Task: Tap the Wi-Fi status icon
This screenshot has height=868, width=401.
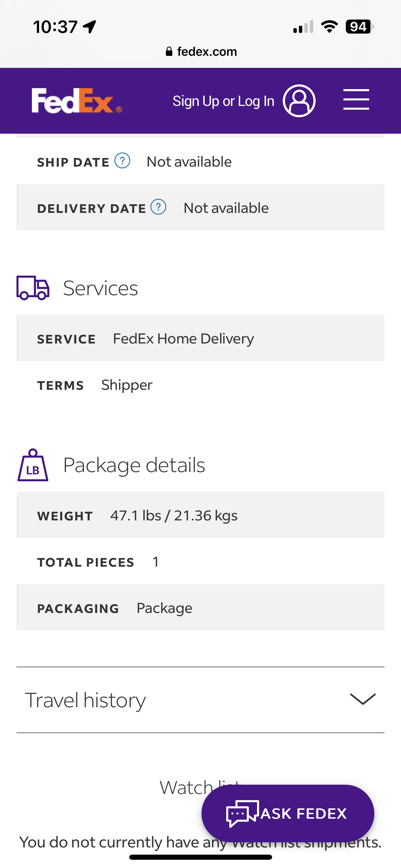Action: 329,27
